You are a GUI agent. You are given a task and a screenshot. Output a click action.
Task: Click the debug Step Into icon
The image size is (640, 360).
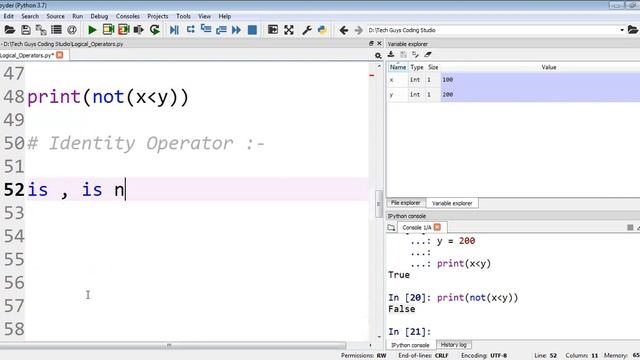pyautogui.click(x=206, y=29)
